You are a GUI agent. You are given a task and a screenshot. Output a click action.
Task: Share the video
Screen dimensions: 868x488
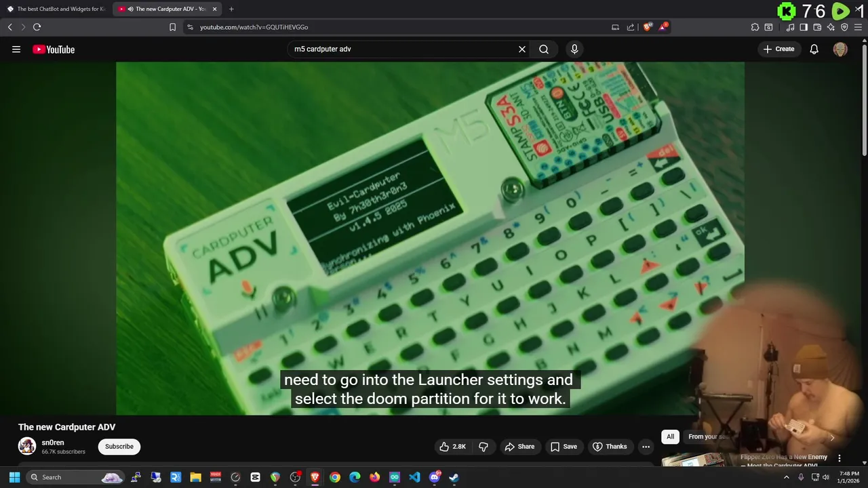click(519, 447)
